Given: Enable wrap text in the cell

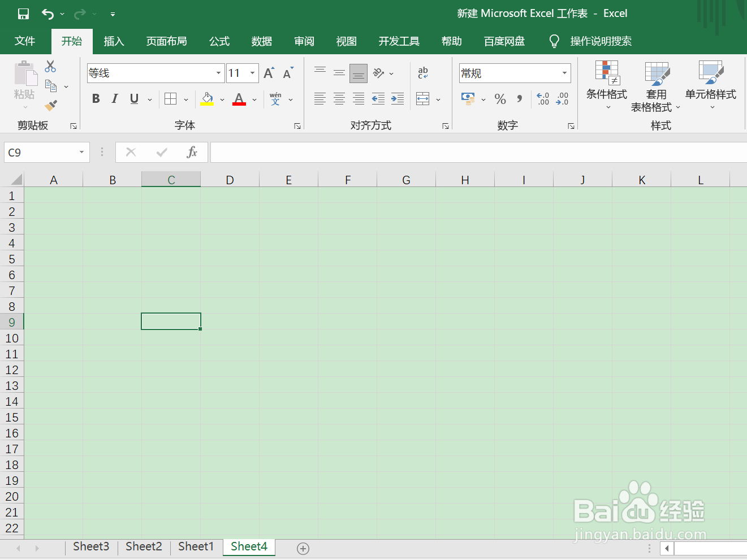Looking at the screenshot, I should click(423, 73).
